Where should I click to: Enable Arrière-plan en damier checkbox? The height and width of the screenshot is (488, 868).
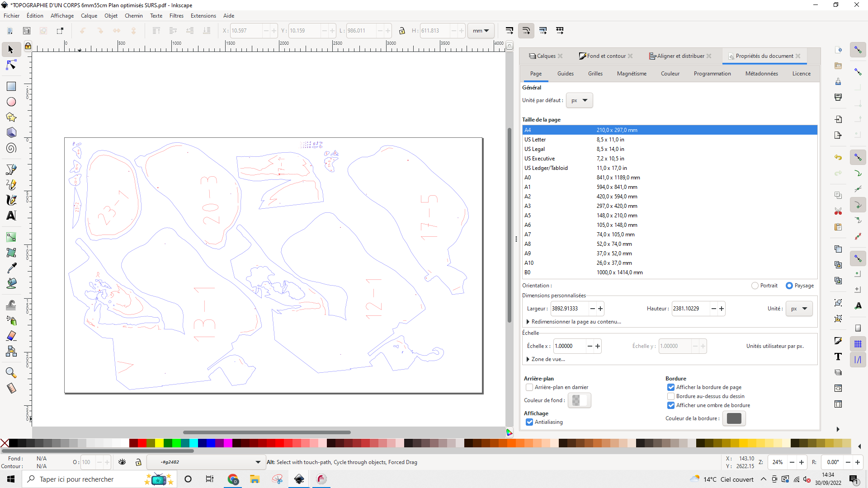coord(529,387)
